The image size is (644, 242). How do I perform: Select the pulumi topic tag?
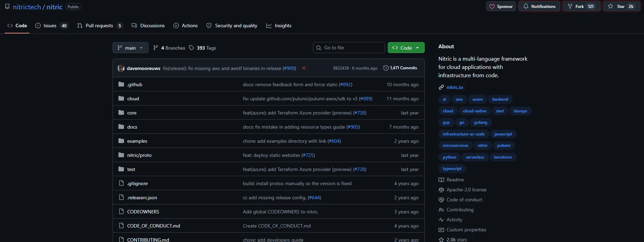click(x=503, y=145)
